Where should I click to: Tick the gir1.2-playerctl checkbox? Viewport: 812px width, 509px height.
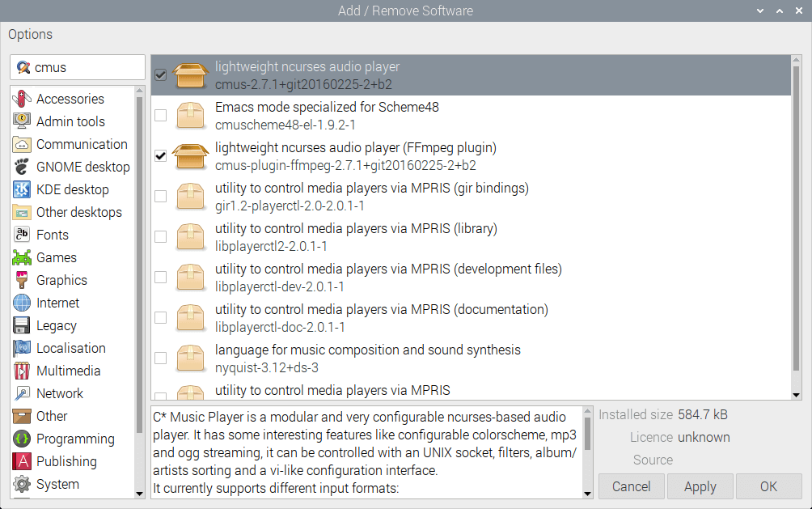click(x=160, y=196)
